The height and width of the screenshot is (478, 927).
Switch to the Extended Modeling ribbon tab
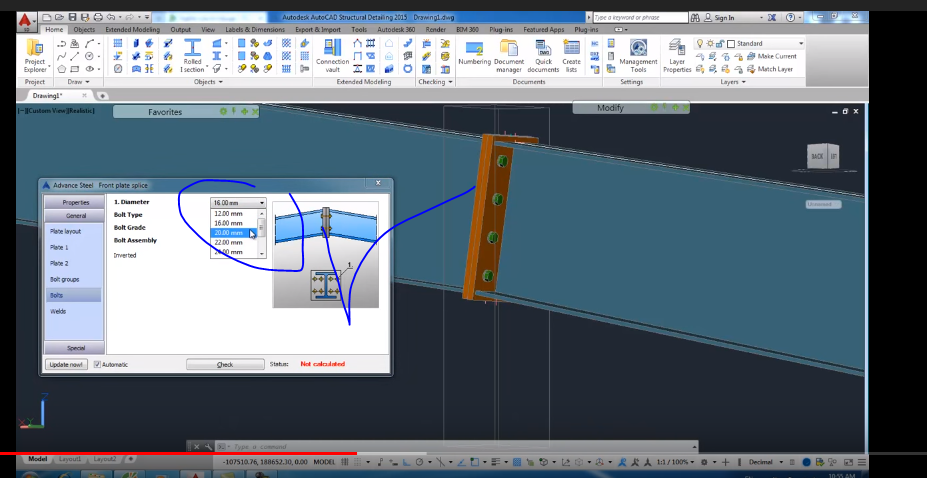[132, 30]
